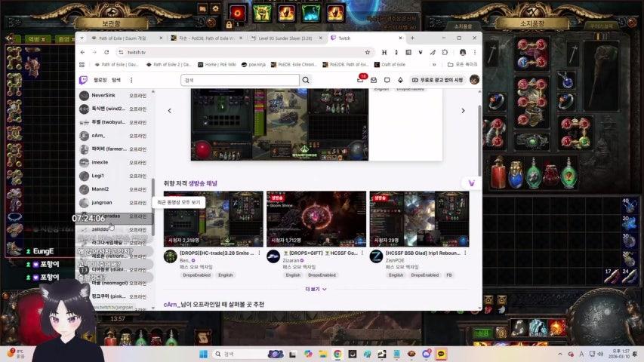The width and height of the screenshot is (644, 362).
Task: Click the Browse link in Twitch header
Action: tap(116, 80)
